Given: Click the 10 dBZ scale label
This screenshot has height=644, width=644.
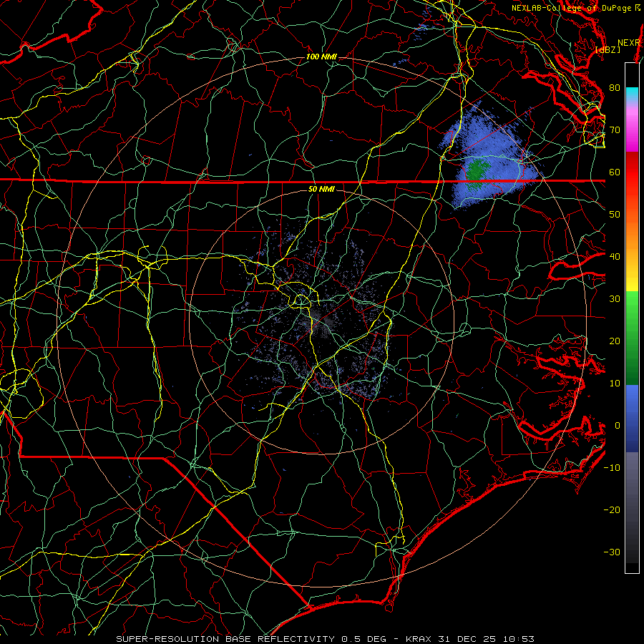Looking at the screenshot, I should tap(615, 384).
